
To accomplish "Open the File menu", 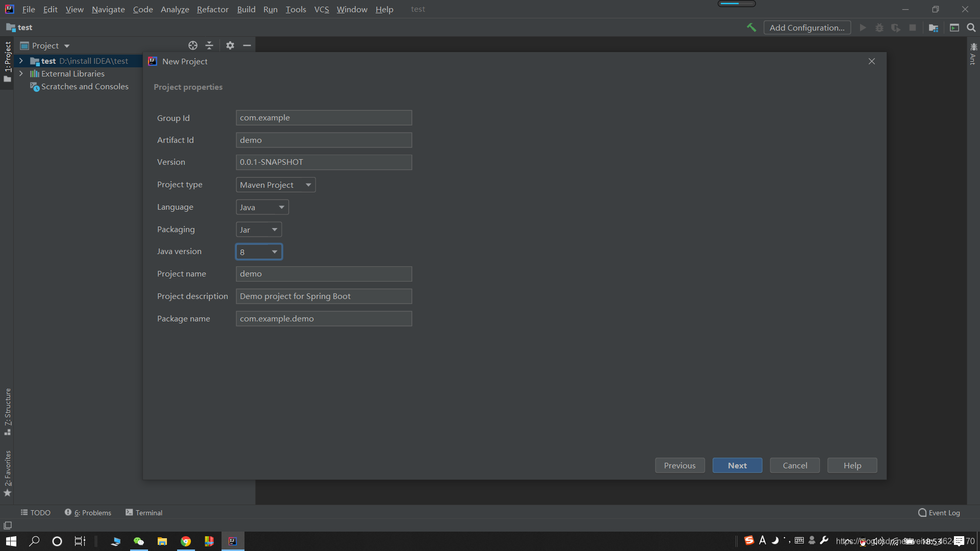I will click(x=29, y=9).
